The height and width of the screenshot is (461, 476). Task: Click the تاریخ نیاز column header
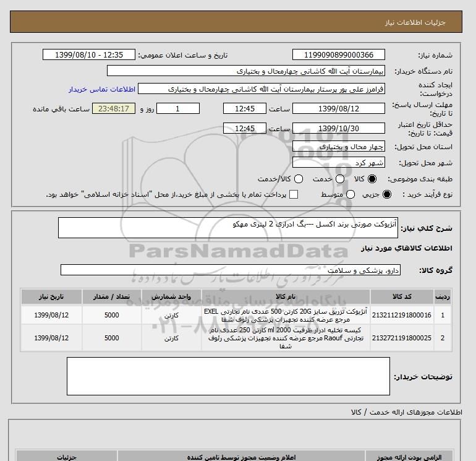tap(51, 296)
